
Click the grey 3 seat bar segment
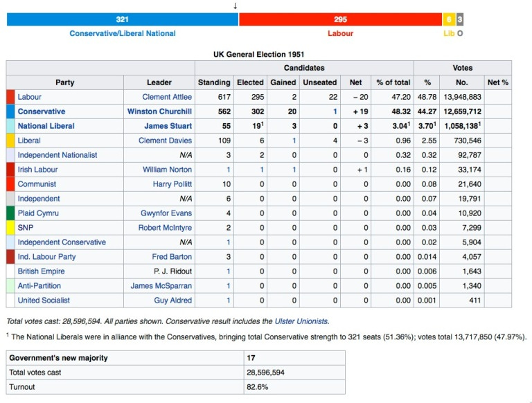point(460,19)
